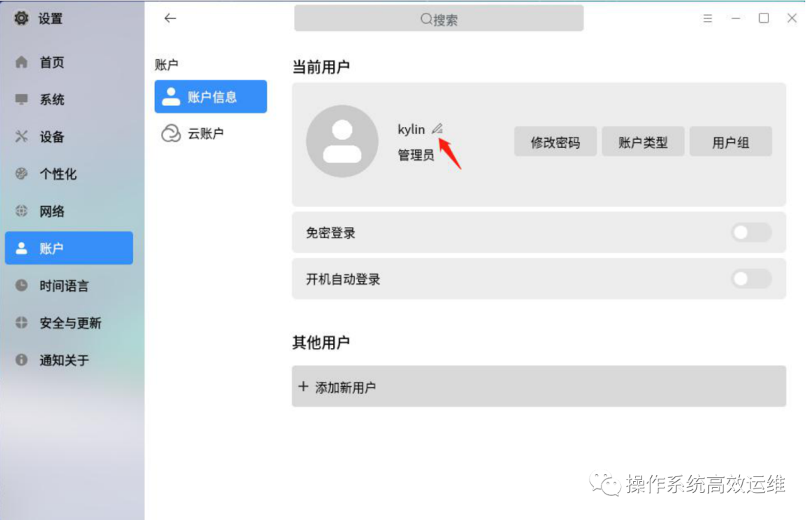Switch to the 账户信息 account info tab

coord(211,96)
